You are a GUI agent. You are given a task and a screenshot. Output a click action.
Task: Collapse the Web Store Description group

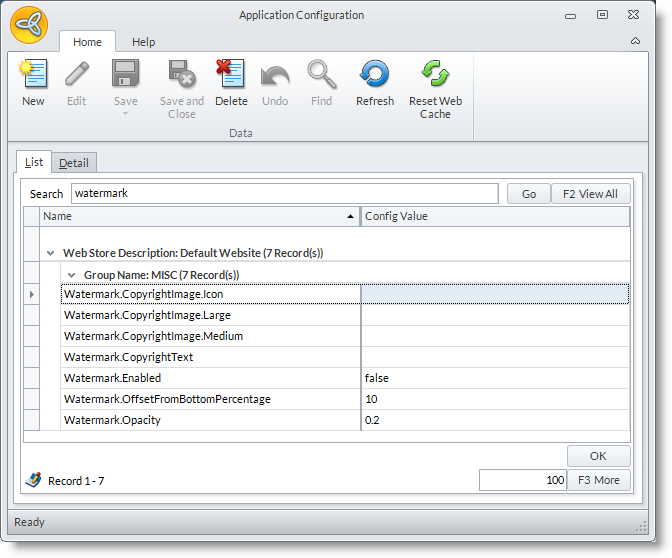[x=51, y=253]
